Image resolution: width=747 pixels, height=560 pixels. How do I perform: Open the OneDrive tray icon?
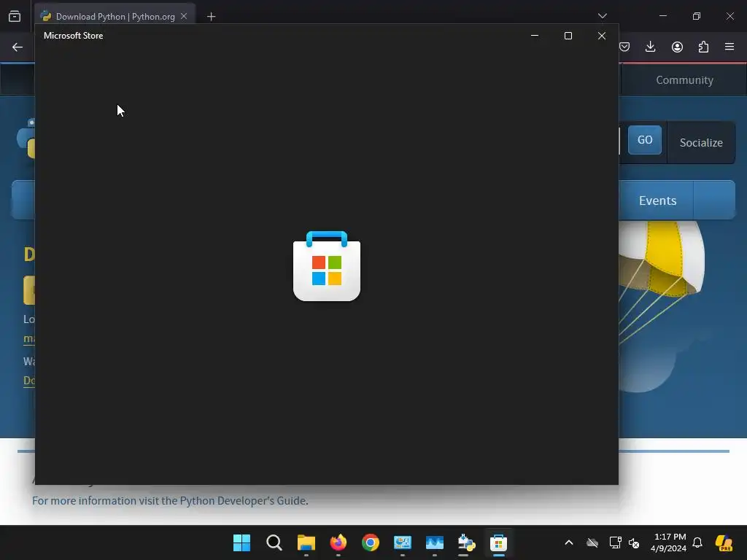tap(592, 542)
